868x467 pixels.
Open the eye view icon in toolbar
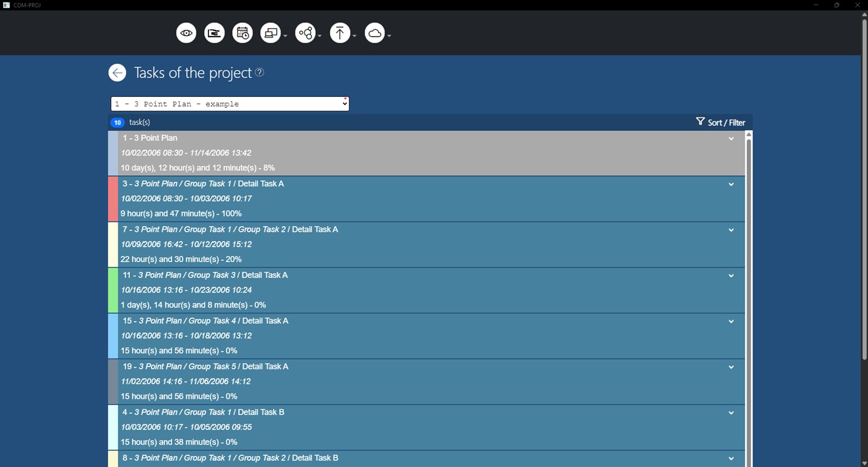tap(186, 32)
